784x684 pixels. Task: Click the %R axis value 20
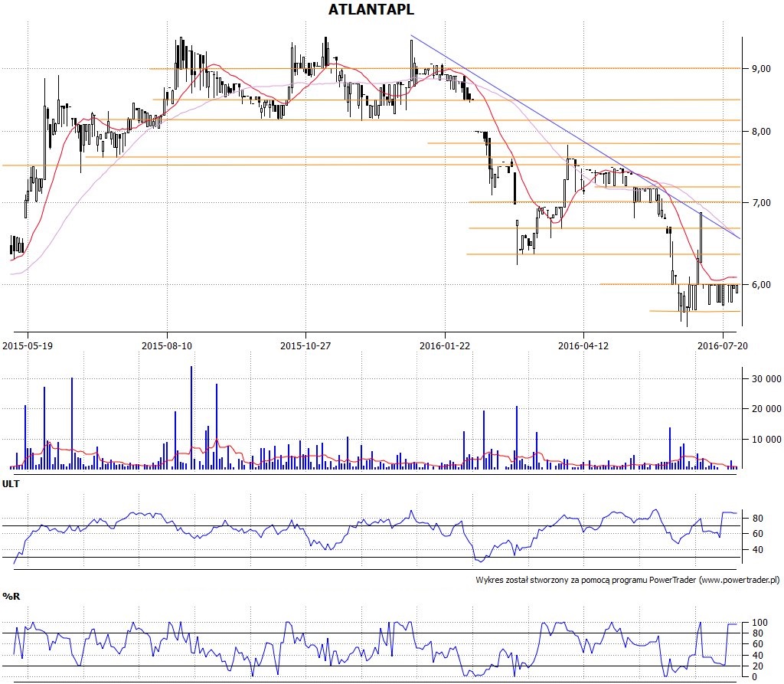click(757, 666)
